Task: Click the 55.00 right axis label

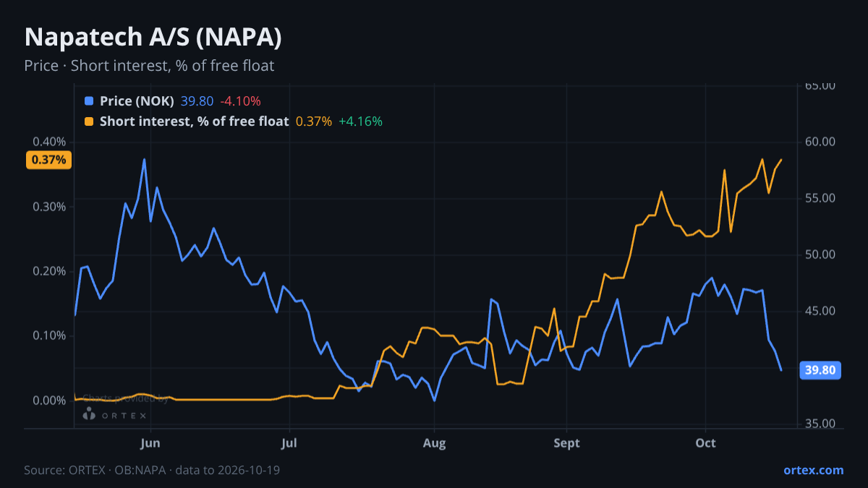Action: coord(821,198)
